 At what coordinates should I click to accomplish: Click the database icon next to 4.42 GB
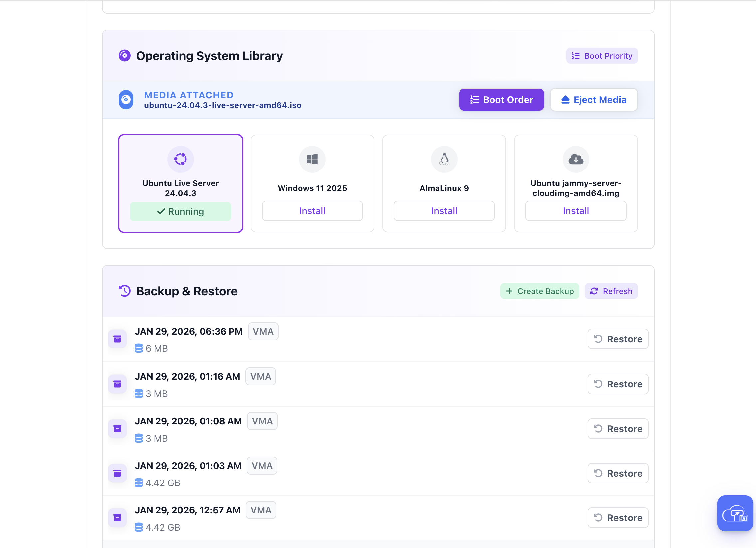click(139, 483)
